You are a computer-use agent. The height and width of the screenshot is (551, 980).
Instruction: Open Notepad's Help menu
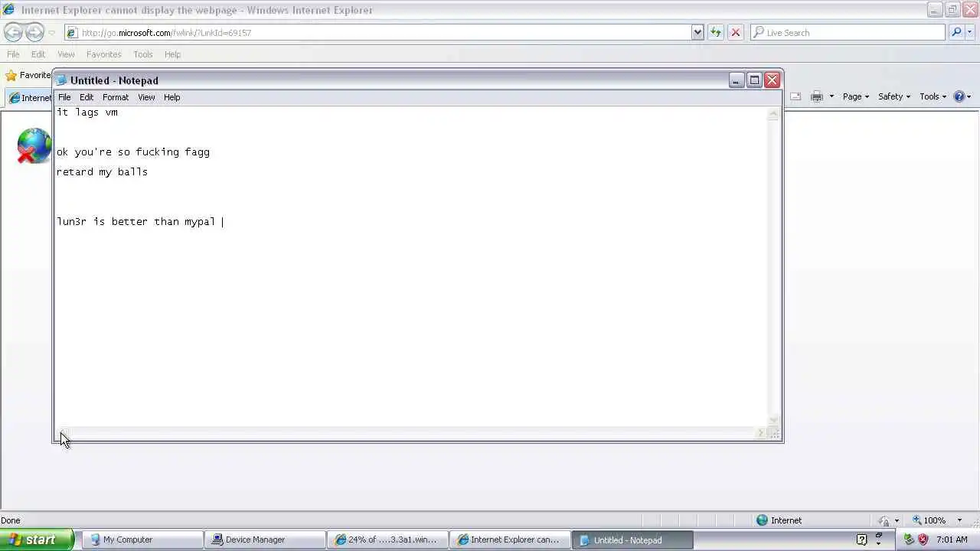tap(171, 97)
